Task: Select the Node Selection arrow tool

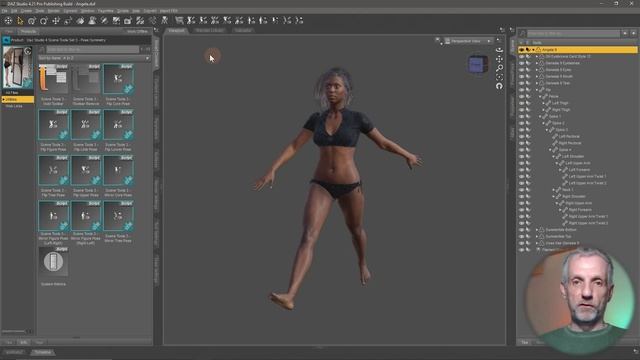Action: 20,21
